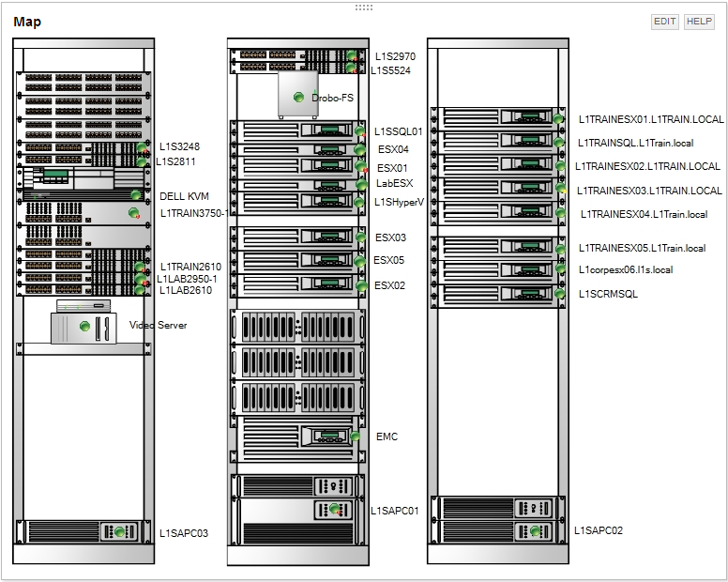Viewport: 728px width, 582px height.
Task: Open the HELP button
Action: click(699, 22)
